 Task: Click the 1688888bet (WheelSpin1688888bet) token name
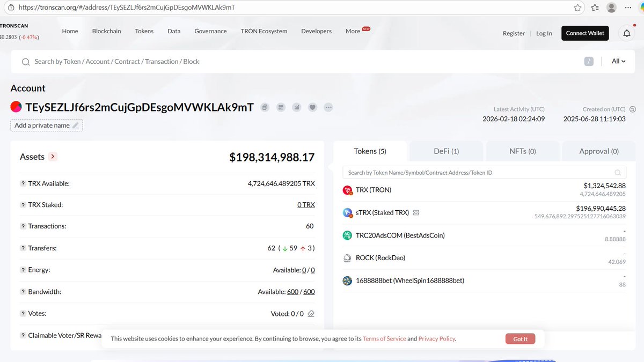click(x=410, y=280)
